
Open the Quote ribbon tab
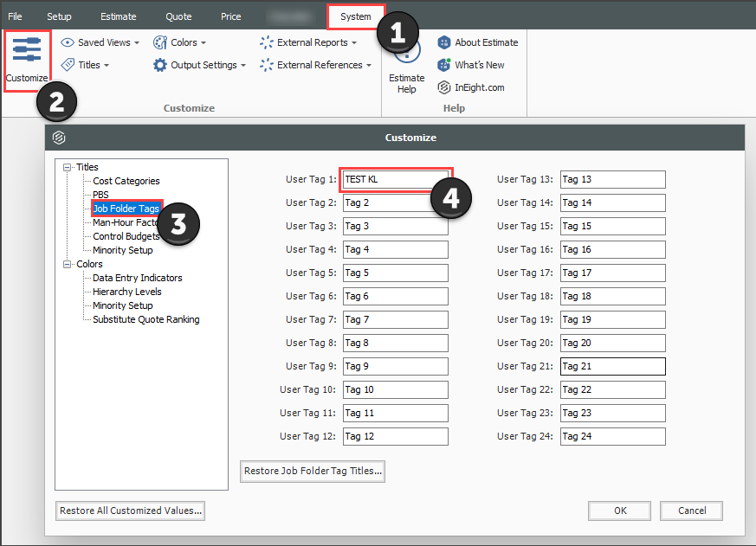point(178,16)
